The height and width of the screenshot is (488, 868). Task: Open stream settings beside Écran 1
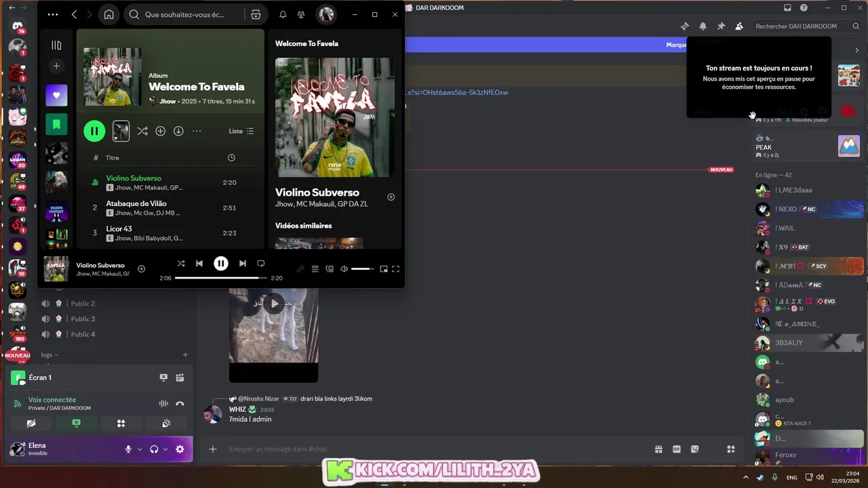(180, 378)
